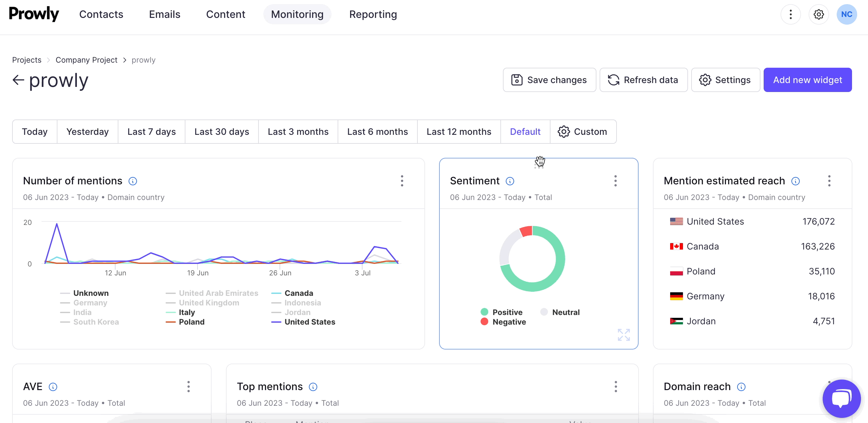
Task: Click the Jordan flag icon
Action: tap(676, 321)
